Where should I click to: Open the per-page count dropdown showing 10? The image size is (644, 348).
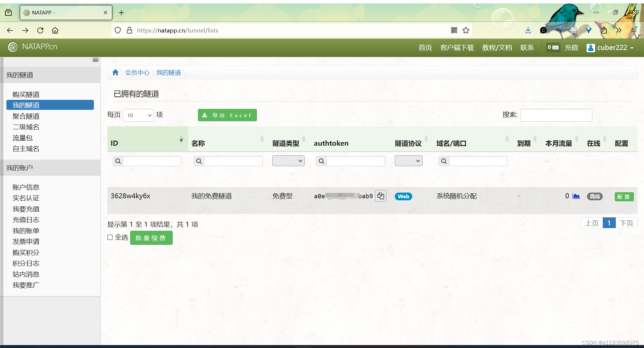click(138, 115)
